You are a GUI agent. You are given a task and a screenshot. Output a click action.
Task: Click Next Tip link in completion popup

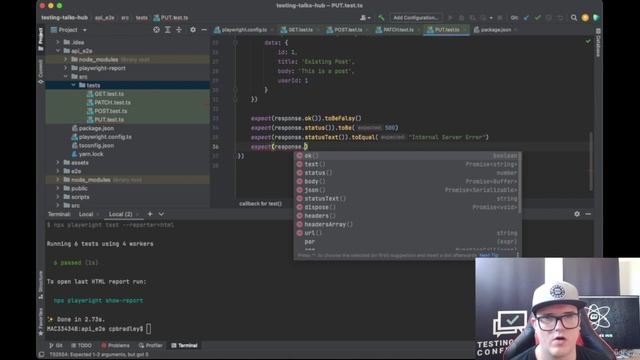[489, 255]
